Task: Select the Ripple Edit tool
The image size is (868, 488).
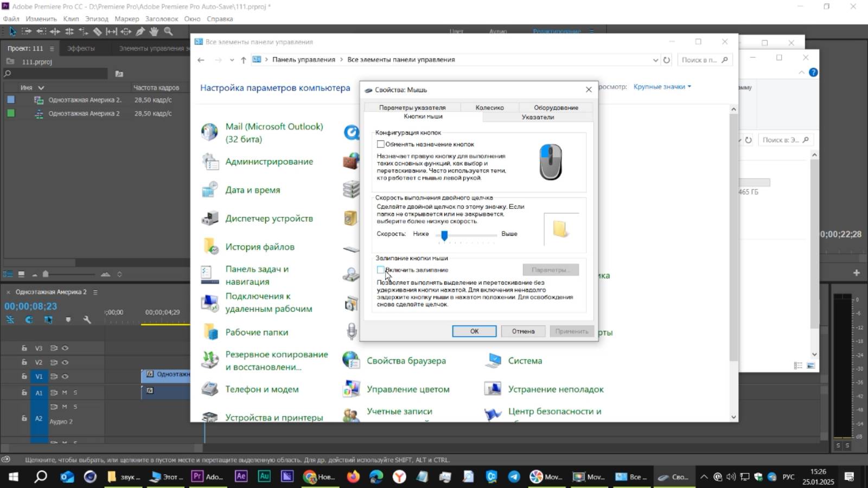Action: click(x=55, y=31)
